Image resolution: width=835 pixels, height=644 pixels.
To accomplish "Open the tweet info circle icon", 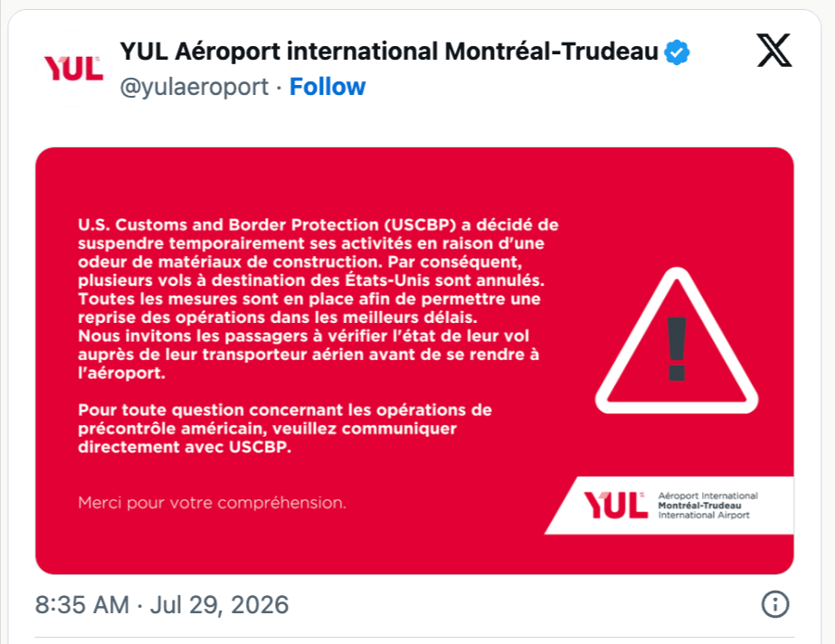I will tap(774, 604).
